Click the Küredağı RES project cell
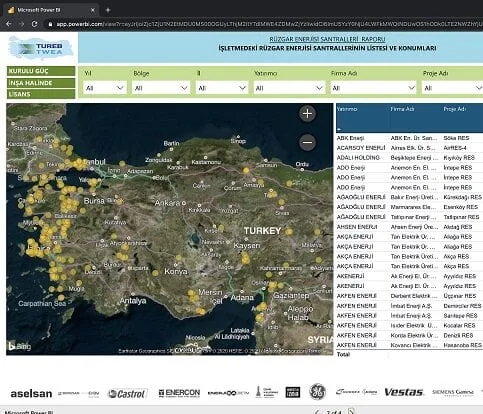 coord(462,197)
